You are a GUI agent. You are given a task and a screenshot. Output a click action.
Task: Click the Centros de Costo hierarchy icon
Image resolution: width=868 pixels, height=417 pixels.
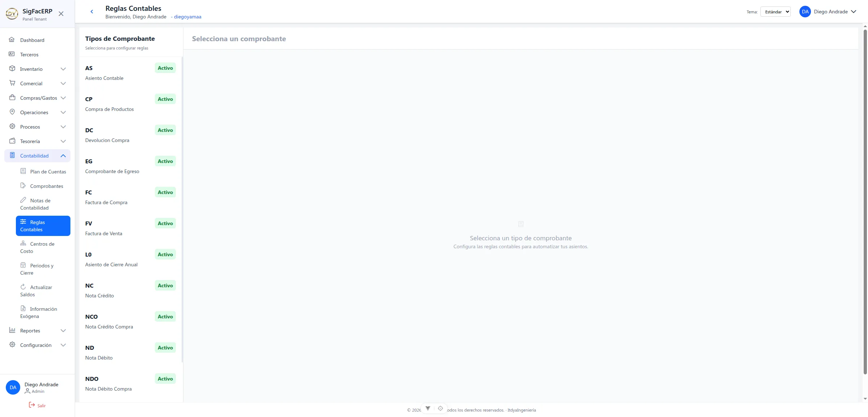point(23,244)
